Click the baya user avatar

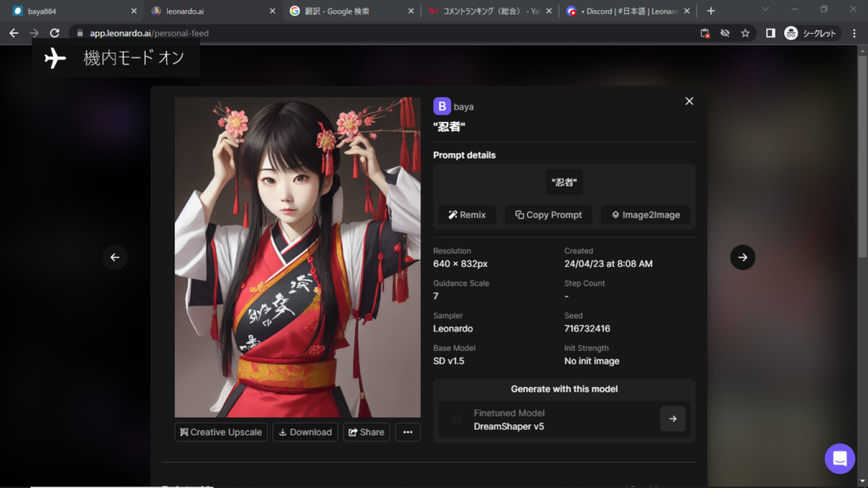pos(442,106)
